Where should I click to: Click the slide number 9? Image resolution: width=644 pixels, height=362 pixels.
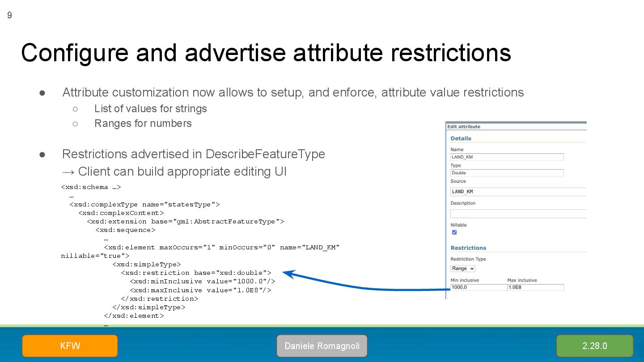(9, 15)
